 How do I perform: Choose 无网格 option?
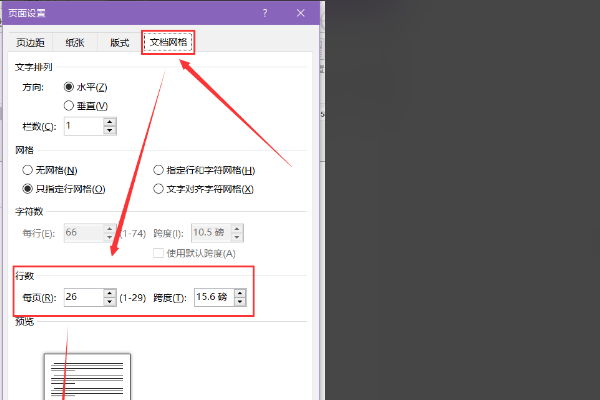27,170
